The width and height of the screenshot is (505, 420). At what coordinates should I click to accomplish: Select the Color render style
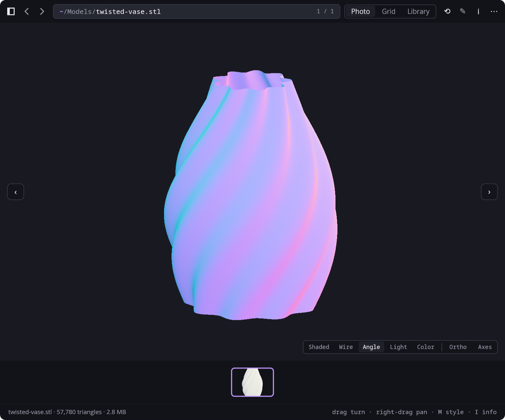(x=425, y=347)
